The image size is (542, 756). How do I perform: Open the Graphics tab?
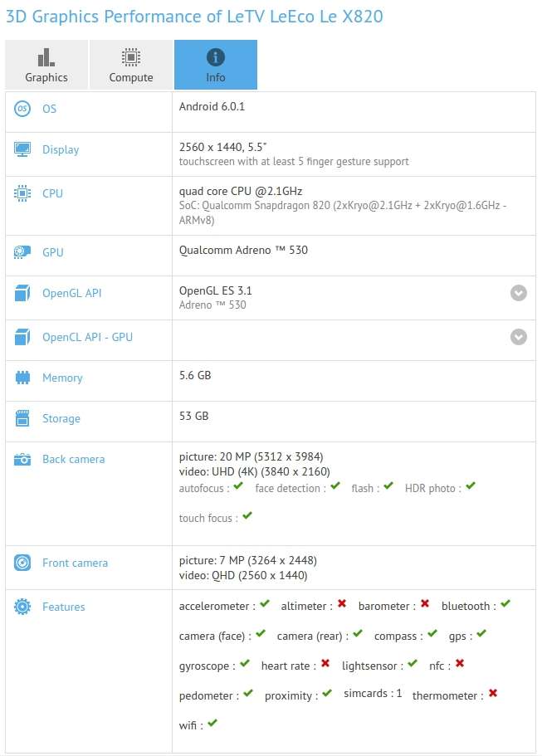click(x=46, y=65)
